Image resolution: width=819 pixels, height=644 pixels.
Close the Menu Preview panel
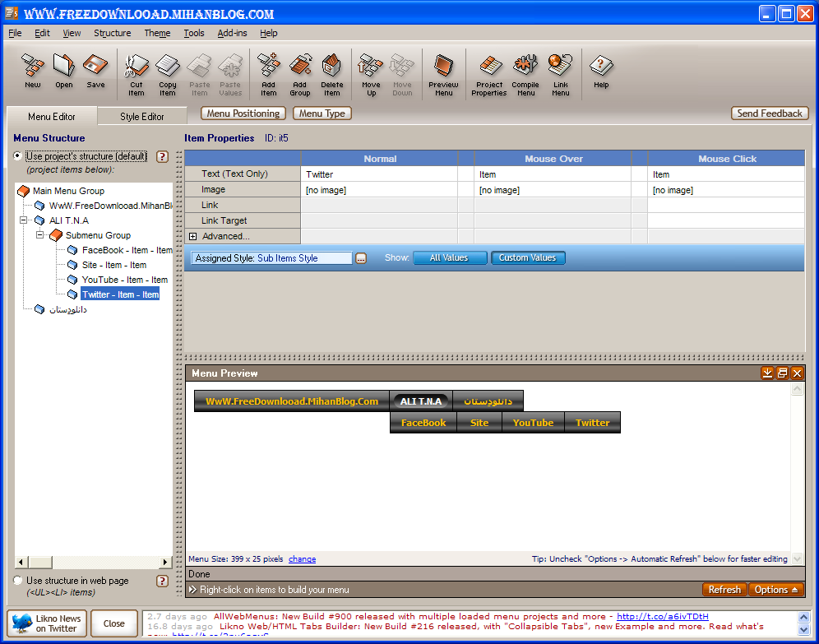point(797,373)
